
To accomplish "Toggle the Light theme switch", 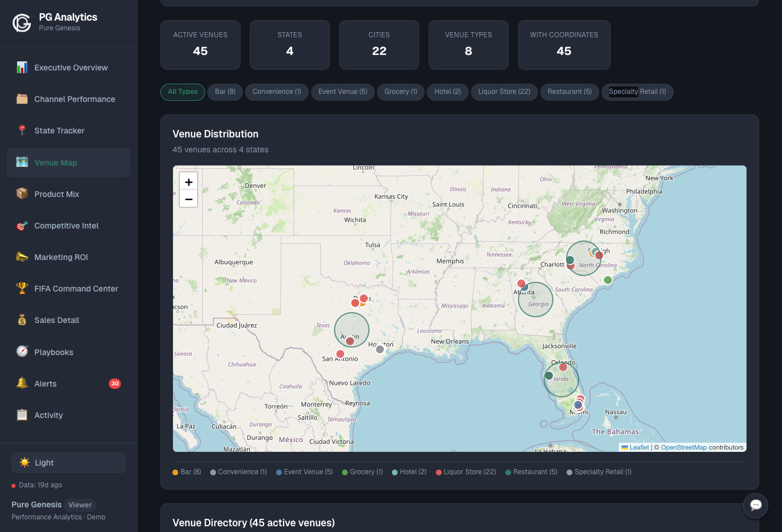I will click(x=68, y=463).
